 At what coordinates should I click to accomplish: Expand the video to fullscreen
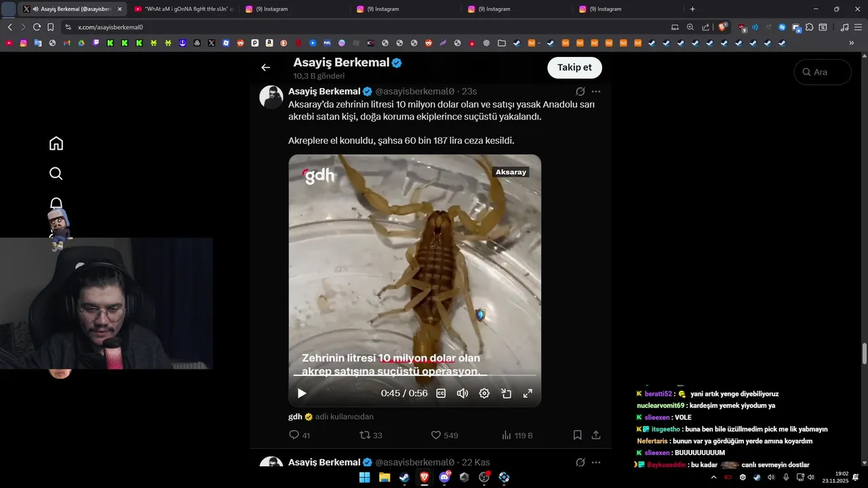[528, 393]
